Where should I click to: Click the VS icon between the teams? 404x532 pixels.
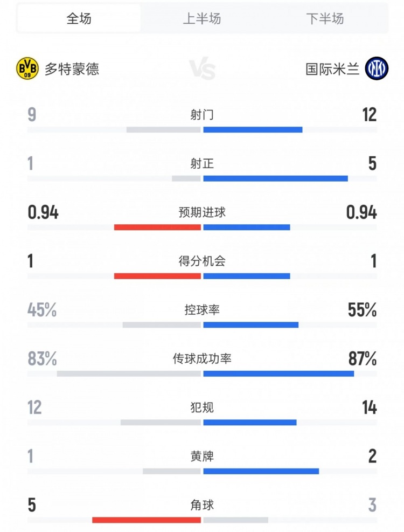pyautogui.click(x=202, y=70)
